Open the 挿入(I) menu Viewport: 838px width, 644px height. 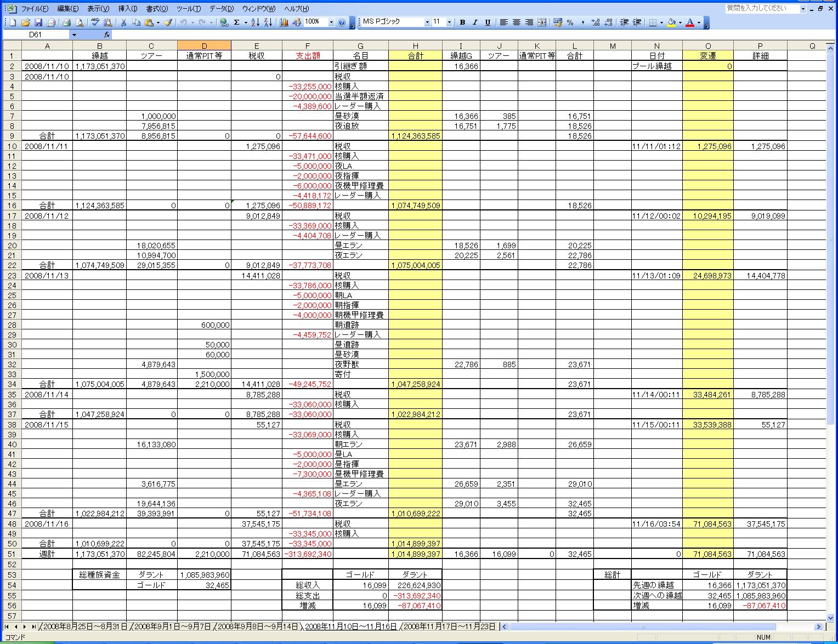128,9
